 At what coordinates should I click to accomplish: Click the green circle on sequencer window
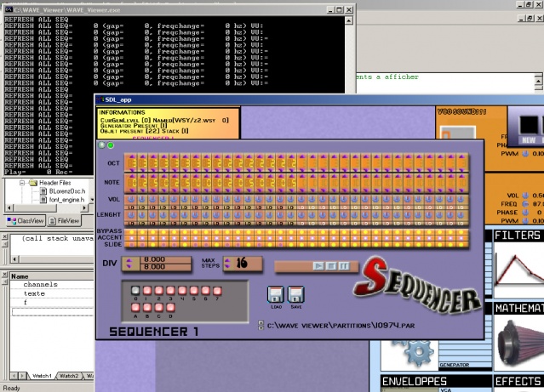pyautogui.click(x=111, y=145)
